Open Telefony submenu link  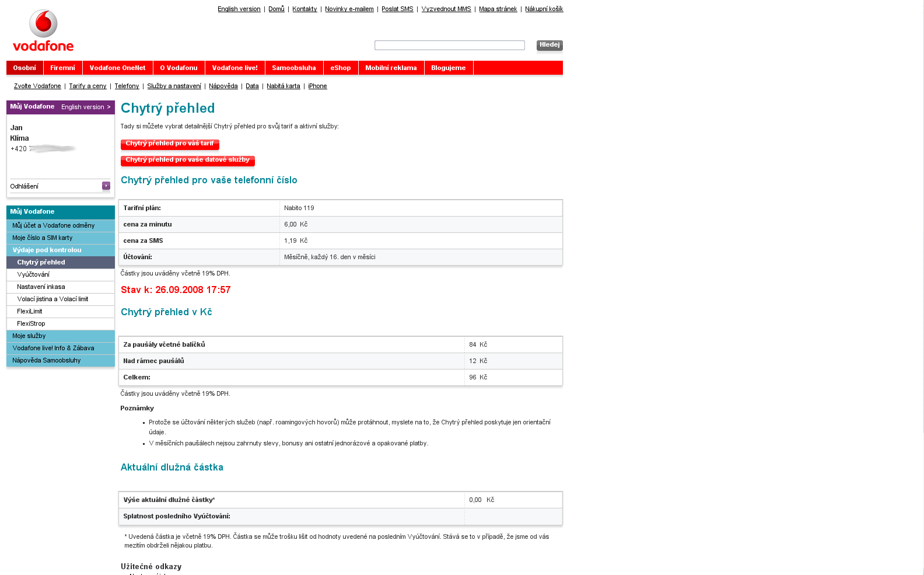coord(127,86)
